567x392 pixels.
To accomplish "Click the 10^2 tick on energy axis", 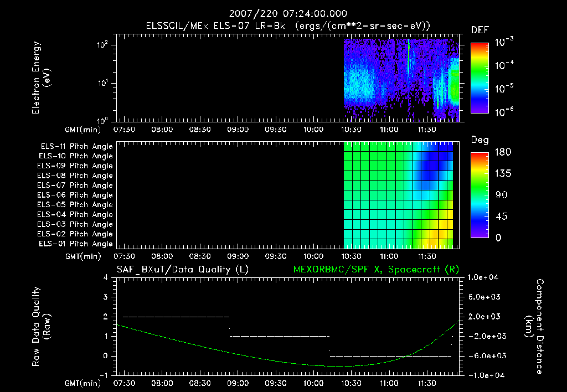I will click(x=102, y=45).
